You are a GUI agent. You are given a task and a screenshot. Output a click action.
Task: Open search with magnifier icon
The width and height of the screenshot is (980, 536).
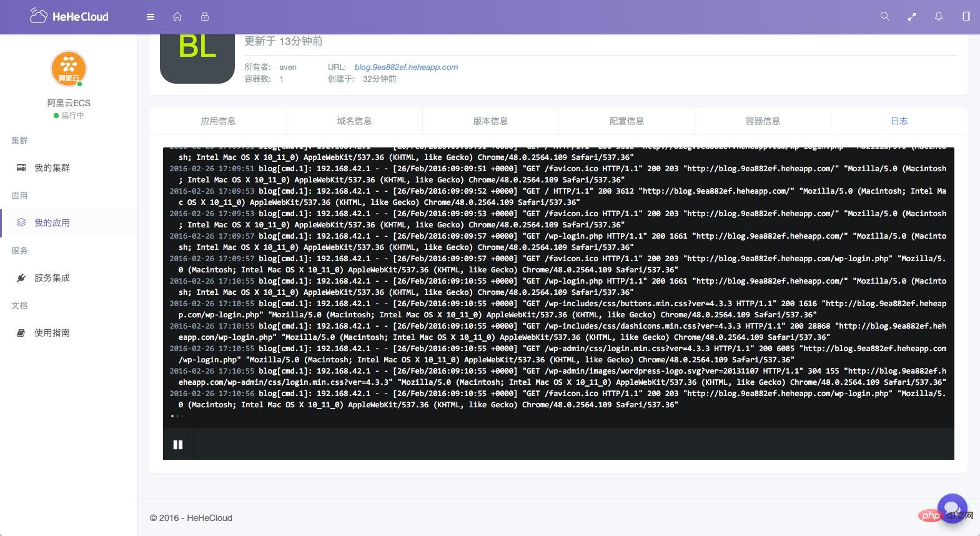[884, 17]
